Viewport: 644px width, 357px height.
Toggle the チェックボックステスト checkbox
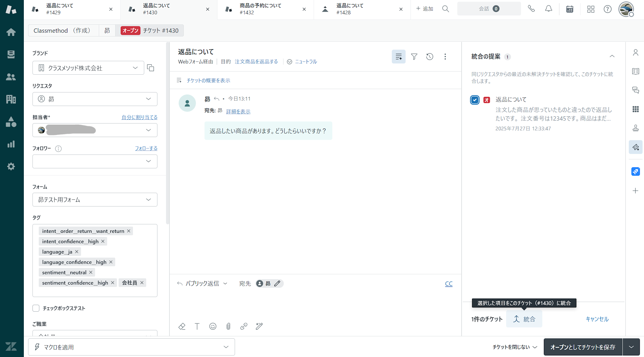[x=36, y=308]
